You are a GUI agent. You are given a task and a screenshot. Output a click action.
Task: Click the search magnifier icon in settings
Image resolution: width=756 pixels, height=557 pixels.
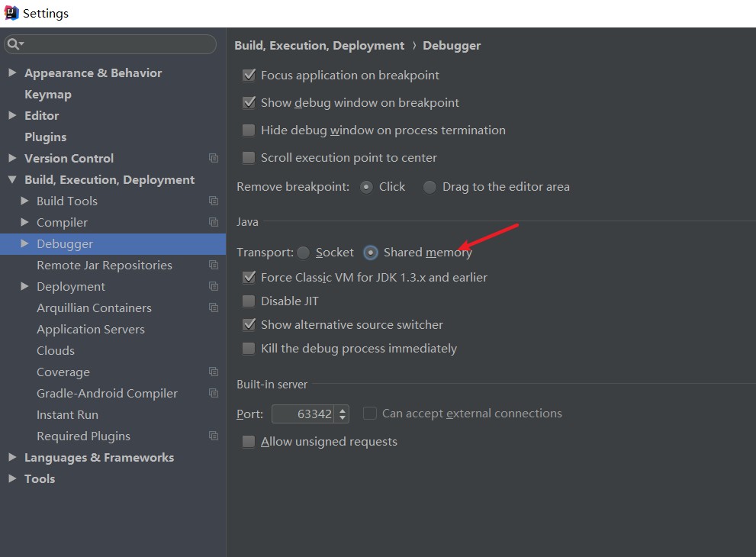14,44
